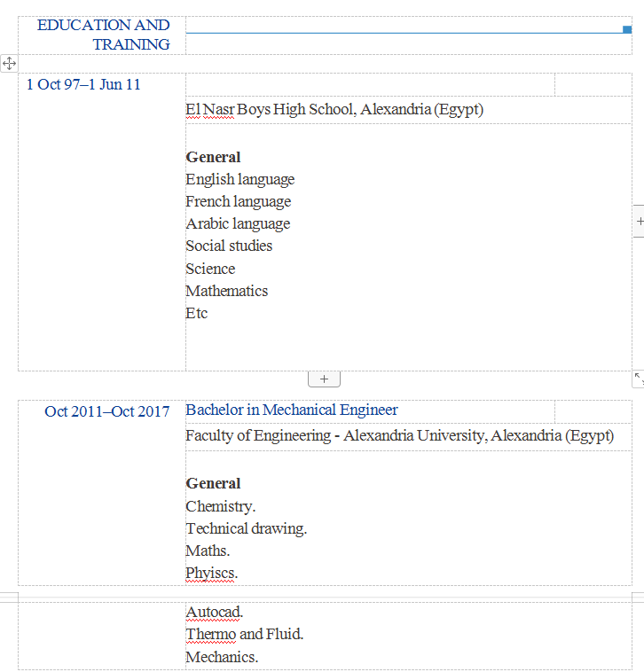This screenshot has height=672, width=644.
Task: Click the date '1 Oct 97–1 Jun 11'
Action: (83, 85)
